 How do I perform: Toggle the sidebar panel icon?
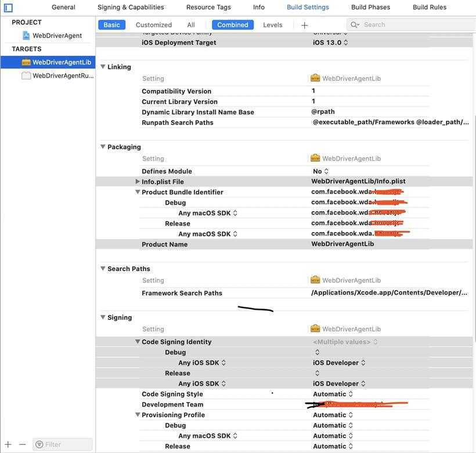(x=8, y=8)
